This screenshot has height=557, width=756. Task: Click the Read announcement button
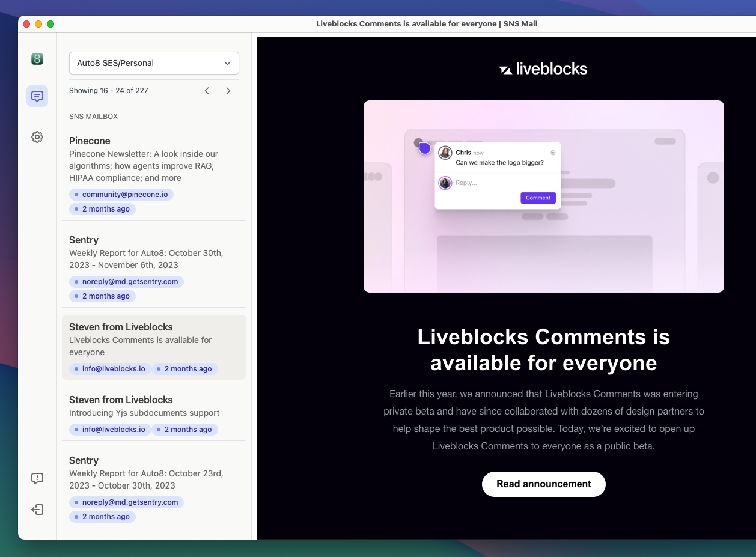click(544, 484)
